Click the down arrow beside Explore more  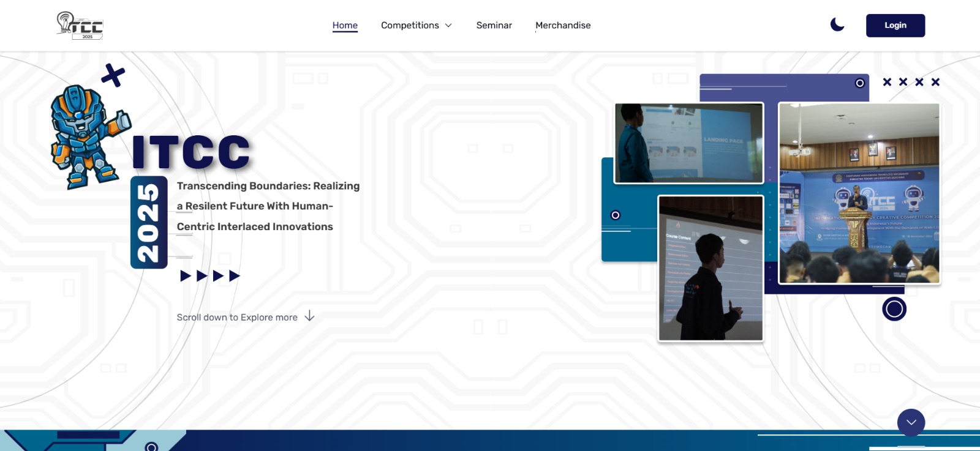pos(309,316)
